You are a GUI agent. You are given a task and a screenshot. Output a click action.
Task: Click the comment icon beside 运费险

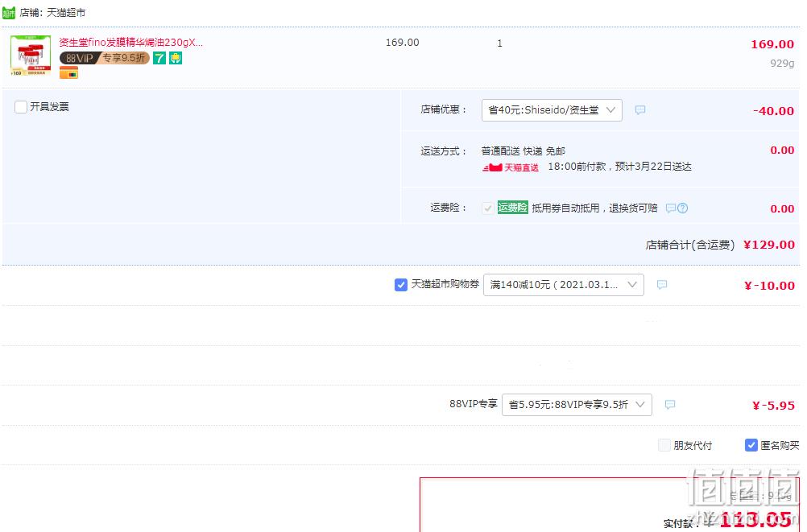(x=671, y=208)
